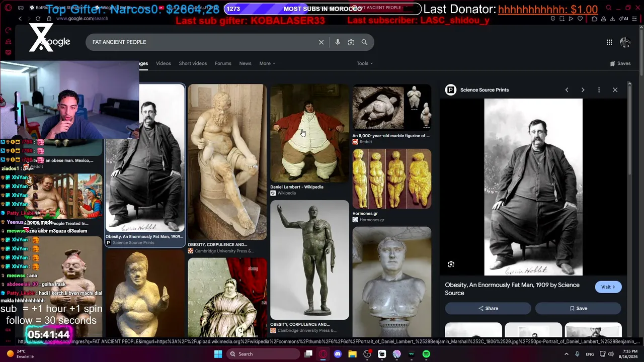Open the Daniel Lambert - Wikipedia title link
Image resolution: width=644 pixels, height=362 pixels.
tap(297, 187)
